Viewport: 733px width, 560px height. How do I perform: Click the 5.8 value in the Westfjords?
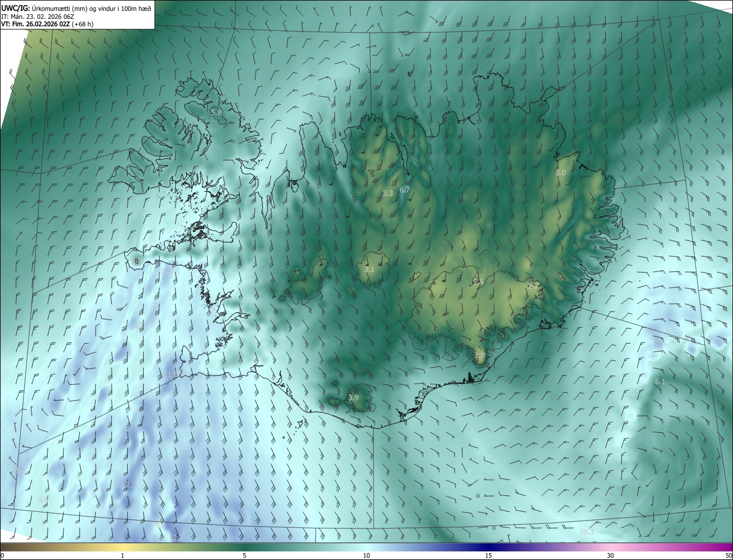click(x=216, y=113)
